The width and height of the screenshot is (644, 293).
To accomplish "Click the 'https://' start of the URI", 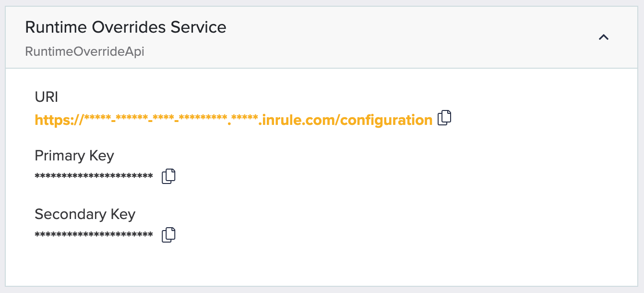I will [59, 120].
